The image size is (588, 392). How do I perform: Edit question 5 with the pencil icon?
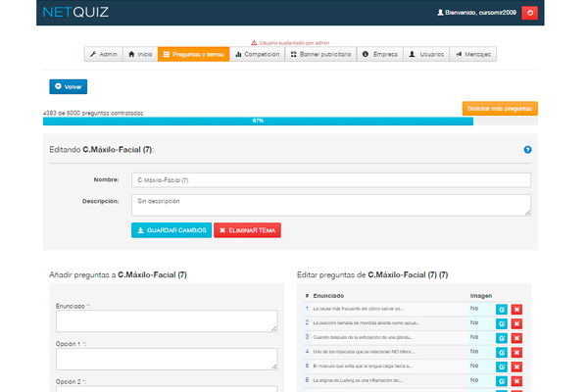pyautogui.click(x=502, y=365)
